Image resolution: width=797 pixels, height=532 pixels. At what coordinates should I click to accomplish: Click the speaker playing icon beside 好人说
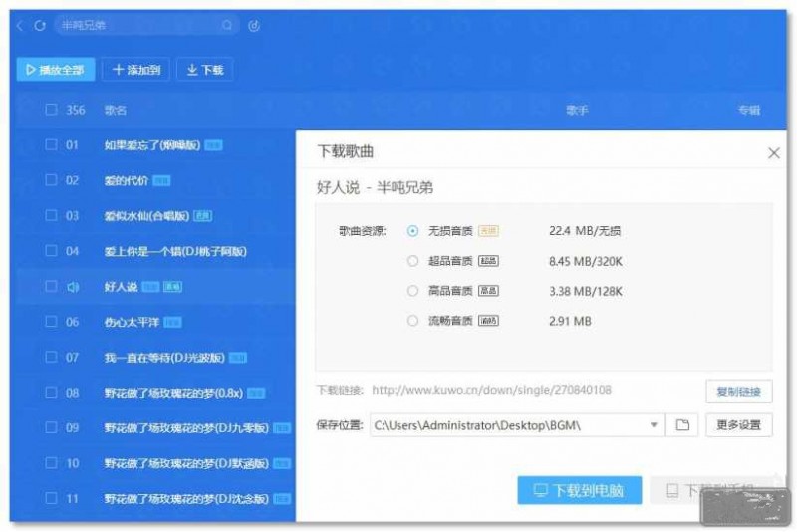[x=72, y=287]
